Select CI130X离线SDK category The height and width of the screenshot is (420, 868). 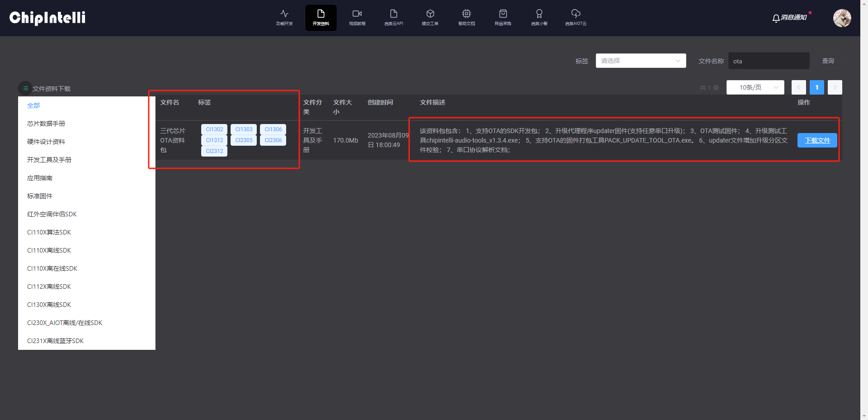pos(49,305)
